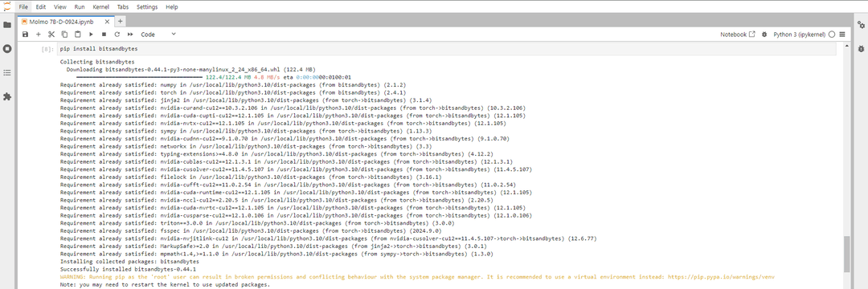The width and height of the screenshot is (868, 289).
Task: Show the Table of Contents panel
Action: pos(7,72)
